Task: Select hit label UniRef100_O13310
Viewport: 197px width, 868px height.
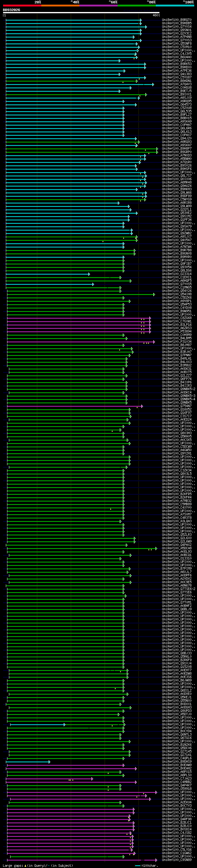Action: [177, 558]
